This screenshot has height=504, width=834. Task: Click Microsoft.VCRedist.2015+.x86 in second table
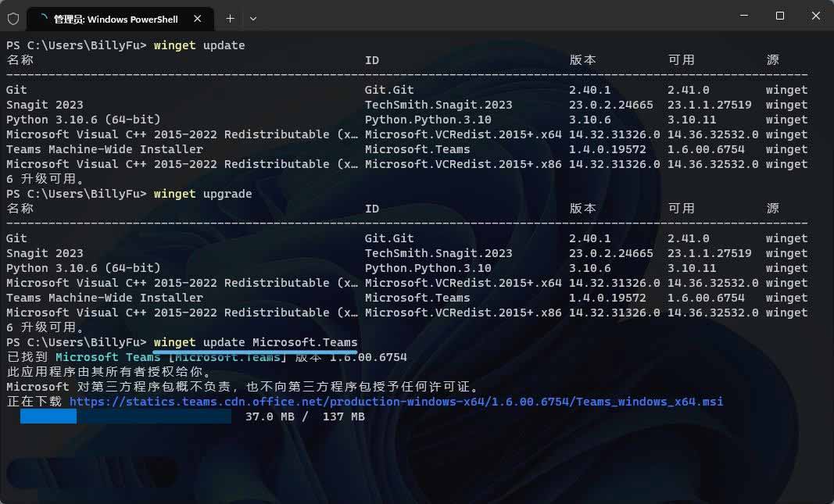click(464, 313)
